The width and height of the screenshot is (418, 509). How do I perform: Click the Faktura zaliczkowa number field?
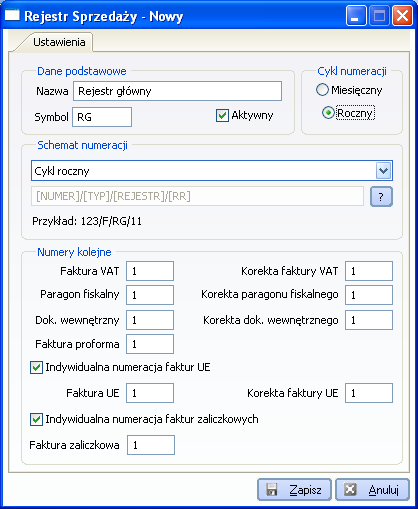151,445
